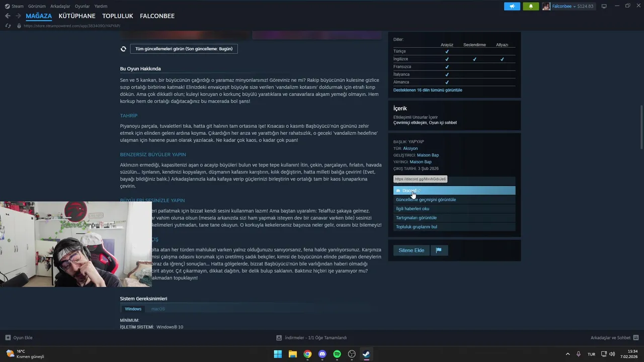Open File Explorer from the taskbar
The width and height of the screenshot is (644, 362).
point(293,354)
